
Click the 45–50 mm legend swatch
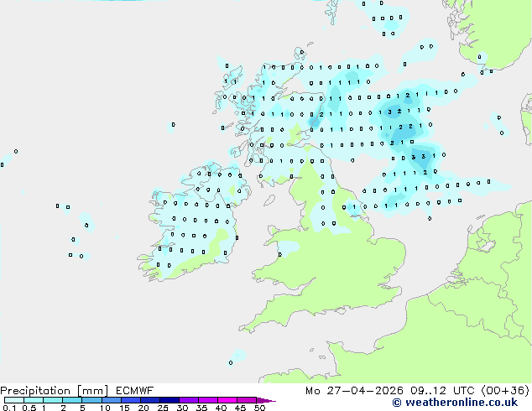click(247, 400)
